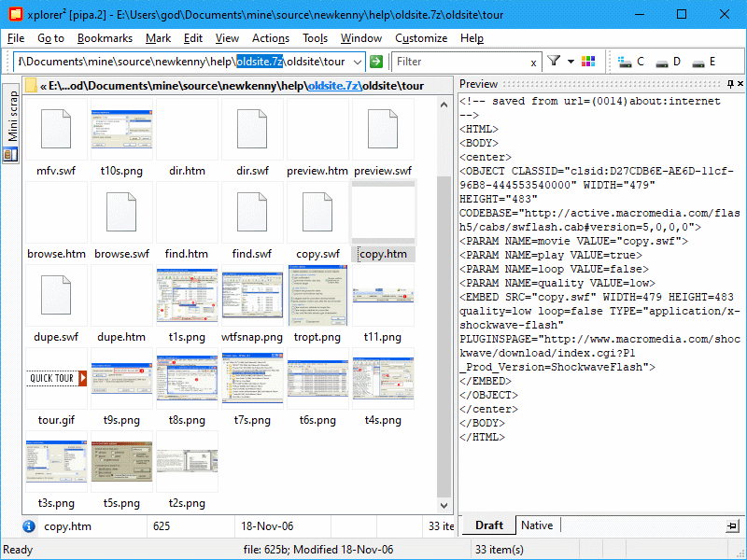Switch to drive C
Image resolution: width=747 pixels, height=560 pixels.
(x=631, y=62)
